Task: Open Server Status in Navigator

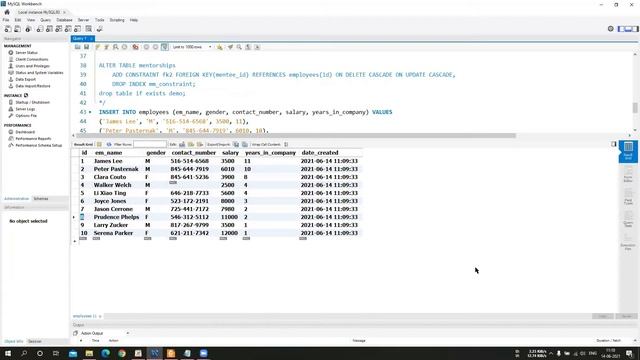Action: coord(27,53)
